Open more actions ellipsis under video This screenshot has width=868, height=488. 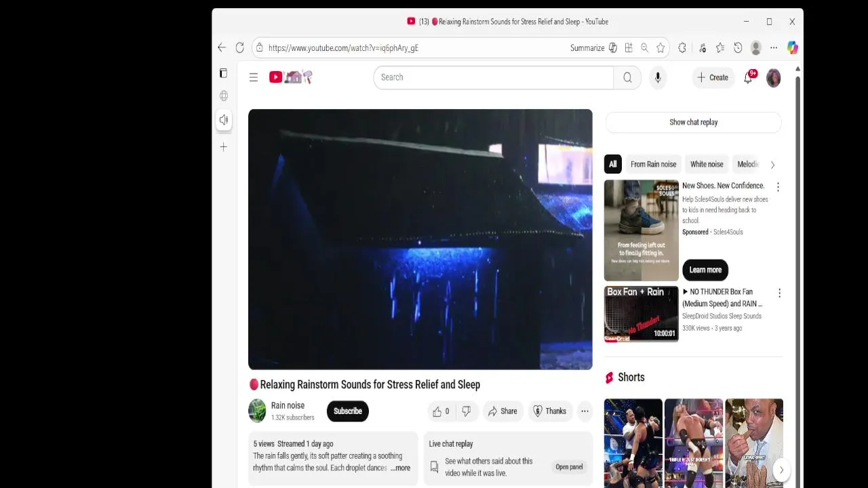[x=585, y=411]
